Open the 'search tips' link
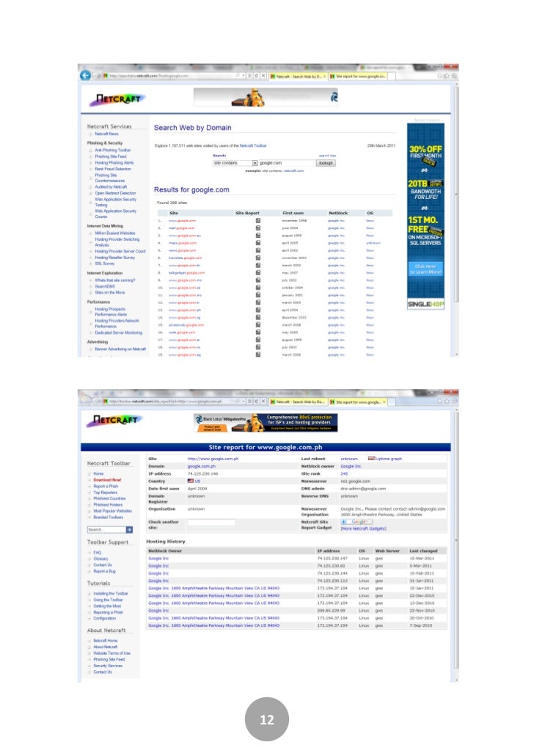The height and width of the screenshot is (756, 534). (327, 156)
